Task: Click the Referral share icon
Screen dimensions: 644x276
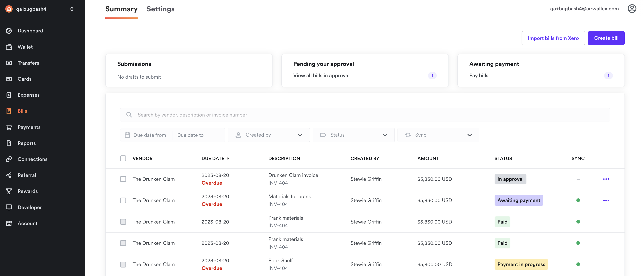Action: click(x=9, y=175)
